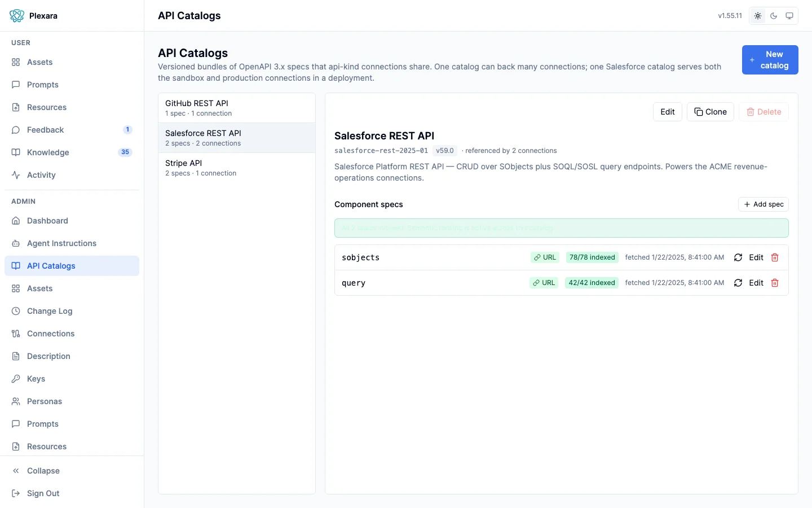The image size is (812, 508).
Task: Click 'referenced by 2 connections' text
Action: pos(511,151)
